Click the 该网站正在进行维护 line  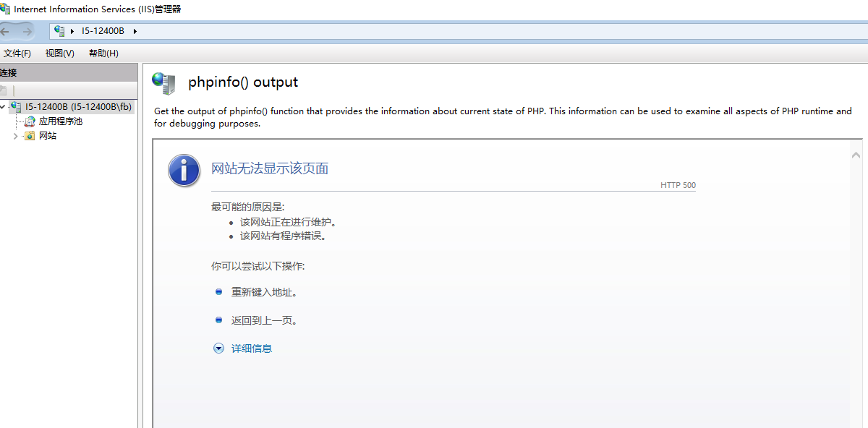click(289, 222)
